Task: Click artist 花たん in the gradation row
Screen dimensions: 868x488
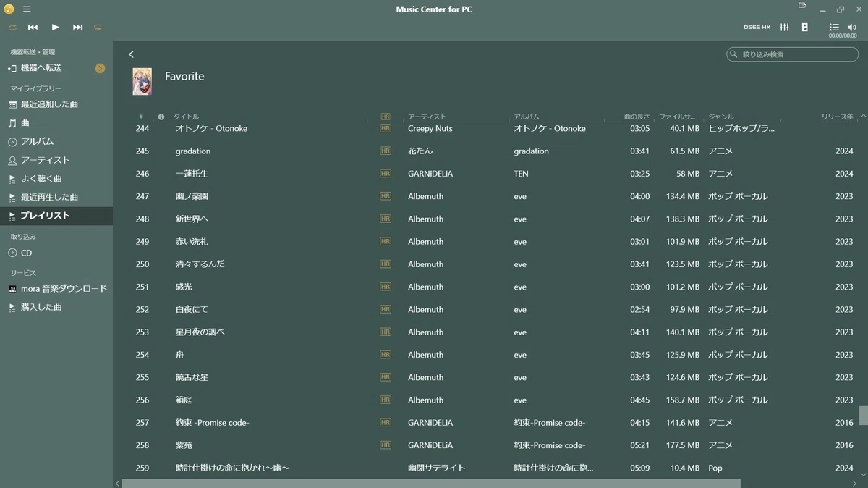Action: tap(419, 151)
